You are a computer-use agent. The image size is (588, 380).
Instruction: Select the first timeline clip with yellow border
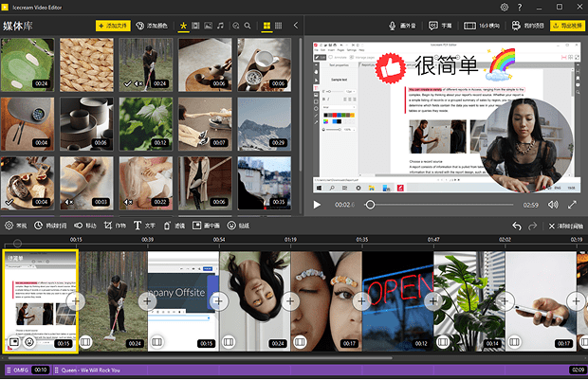point(41,301)
